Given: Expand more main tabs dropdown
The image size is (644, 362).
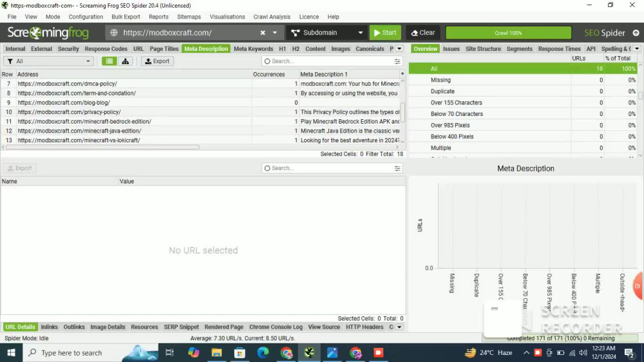Looking at the screenshot, I should coord(399,48).
